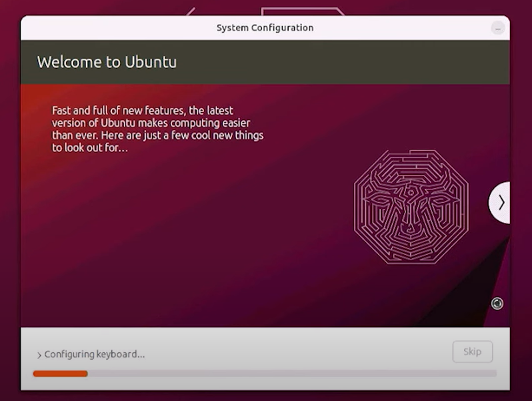Image resolution: width=532 pixels, height=401 pixels.
Task: Click the small circular icon near the slideshow's lower-right corner
Action: click(x=497, y=304)
